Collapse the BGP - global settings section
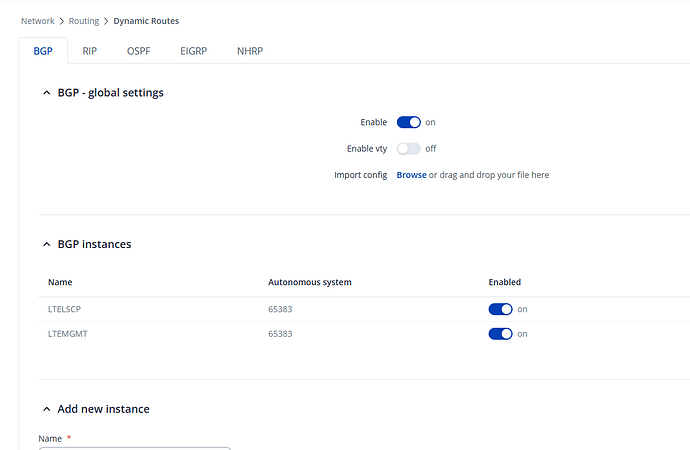Screen dimensions: 690x450 click(x=46, y=93)
